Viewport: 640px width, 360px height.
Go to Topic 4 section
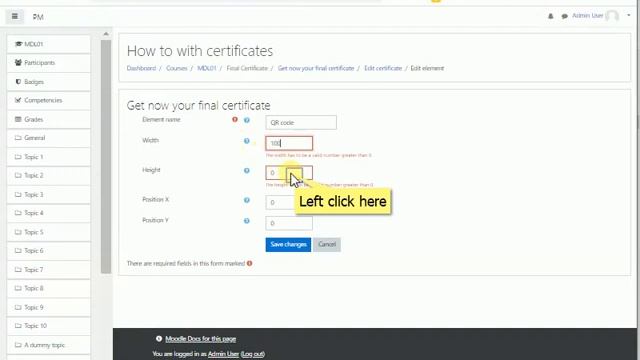[49, 213]
